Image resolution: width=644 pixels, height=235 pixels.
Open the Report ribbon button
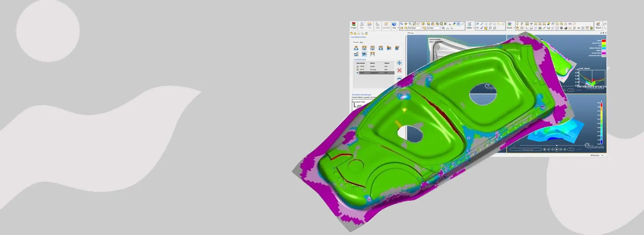(x=598, y=26)
